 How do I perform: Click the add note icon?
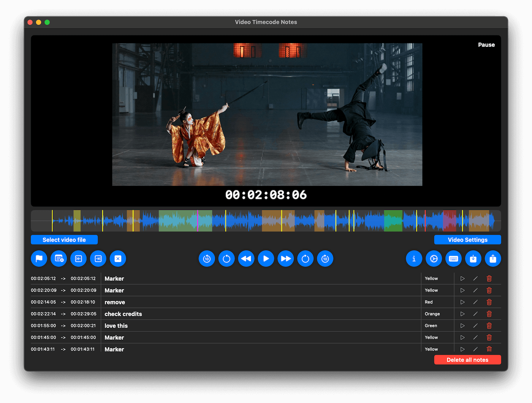(59, 259)
